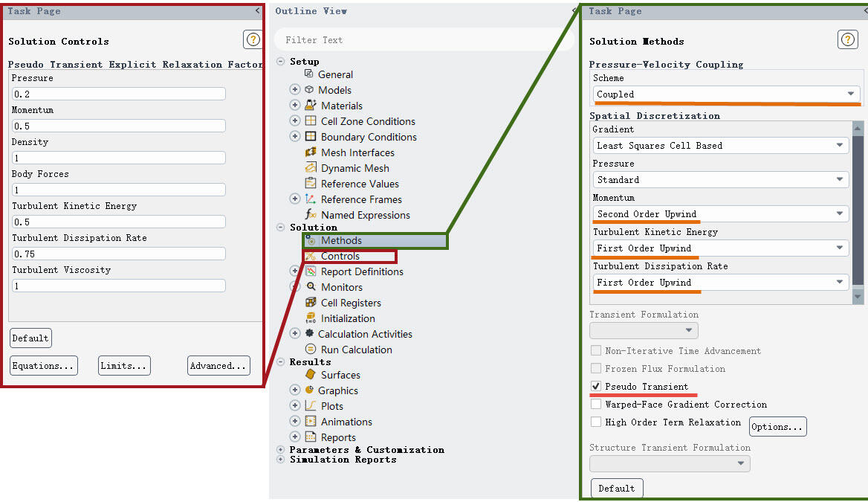
Task: Click the Dynamic Mesh icon
Action: pos(311,168)
